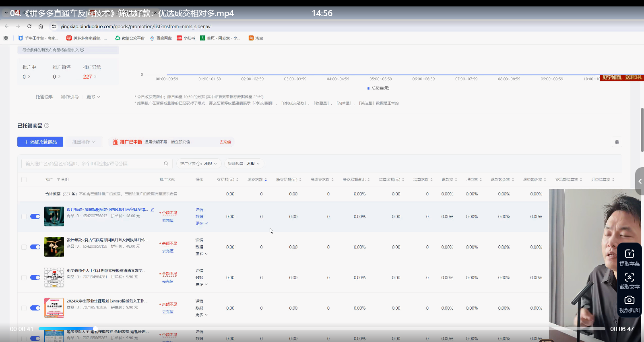Click the 添加托管商品 button
Viewport: 644px width, 342px height.
click(40, 142)
